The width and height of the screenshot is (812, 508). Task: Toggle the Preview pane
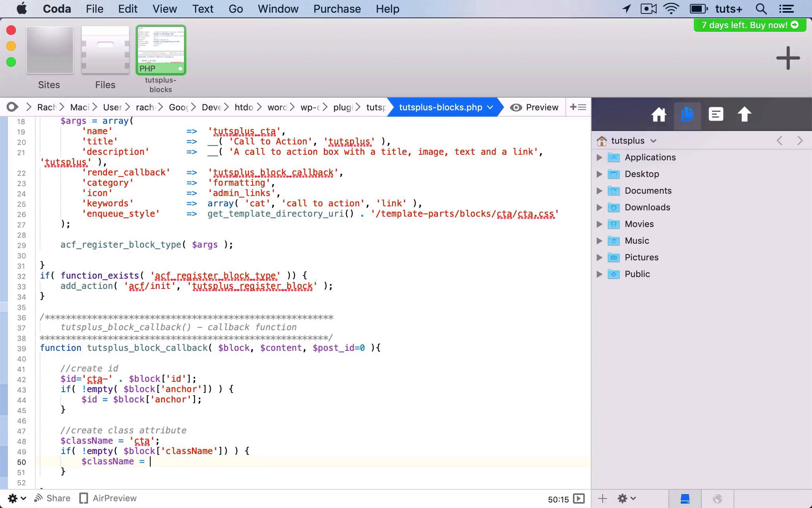click(534, 107)
